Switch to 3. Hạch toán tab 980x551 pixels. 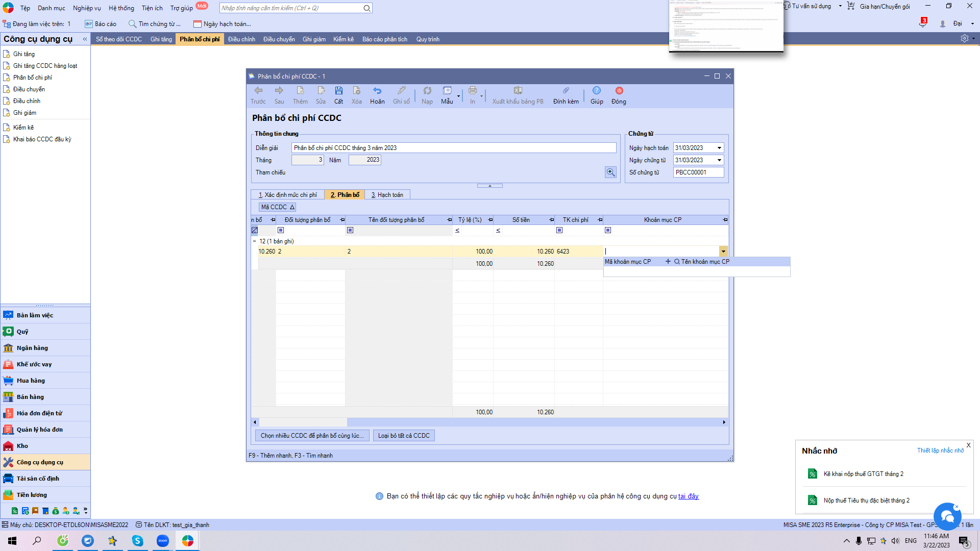coord(387,195)
